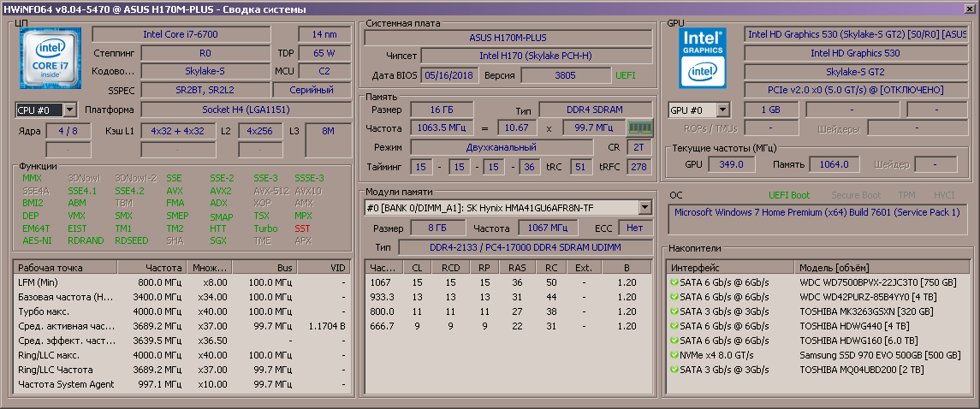Screen dimensions: 980x409
Task: Close the HWiNFO64 summary window
Action: point(970,9)
